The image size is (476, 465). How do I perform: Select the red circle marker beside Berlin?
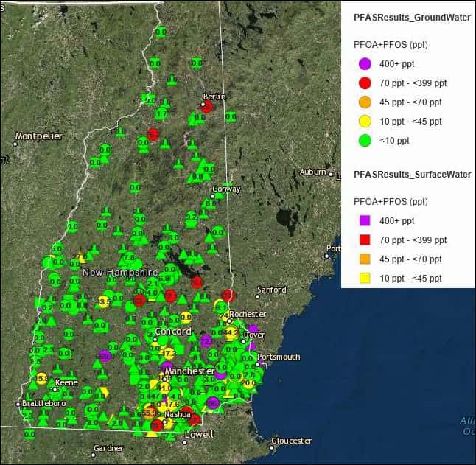tap(207, 107)
